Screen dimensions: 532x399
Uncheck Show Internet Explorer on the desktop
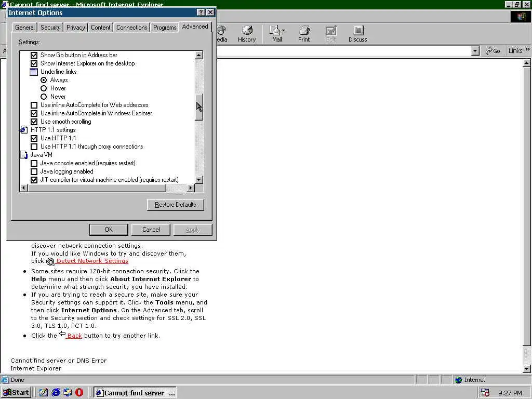pos(34,63)
